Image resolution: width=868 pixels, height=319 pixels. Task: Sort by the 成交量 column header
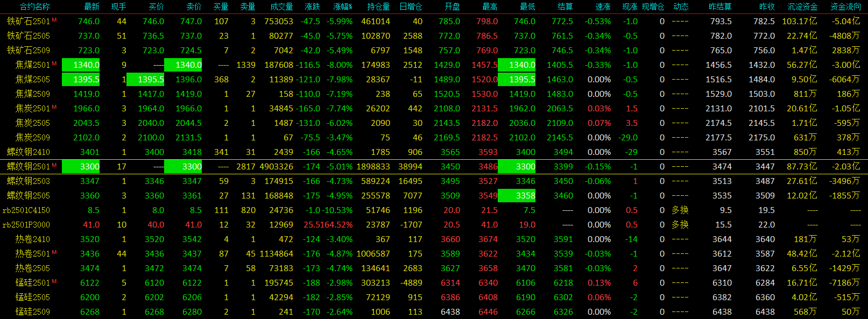point(281,6)
